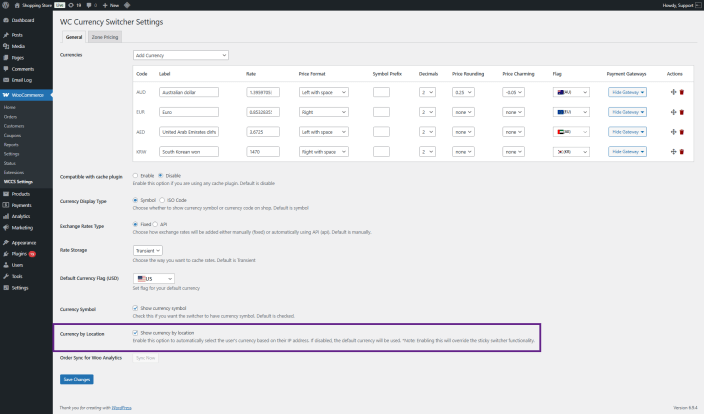Open the comments bubble icon in admin bar
This screenshot has height=414, width=704.
tap(92, 5)
